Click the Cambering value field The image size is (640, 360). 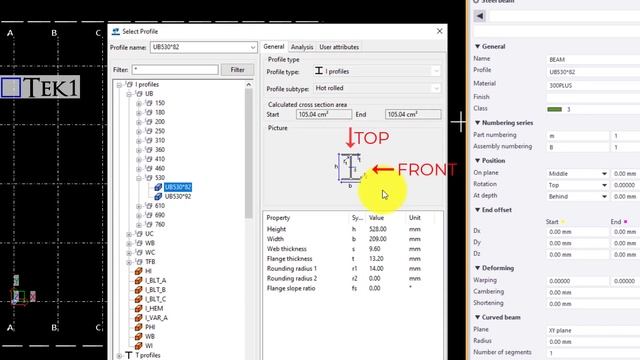pyautogui.click(x=593, y=293)
